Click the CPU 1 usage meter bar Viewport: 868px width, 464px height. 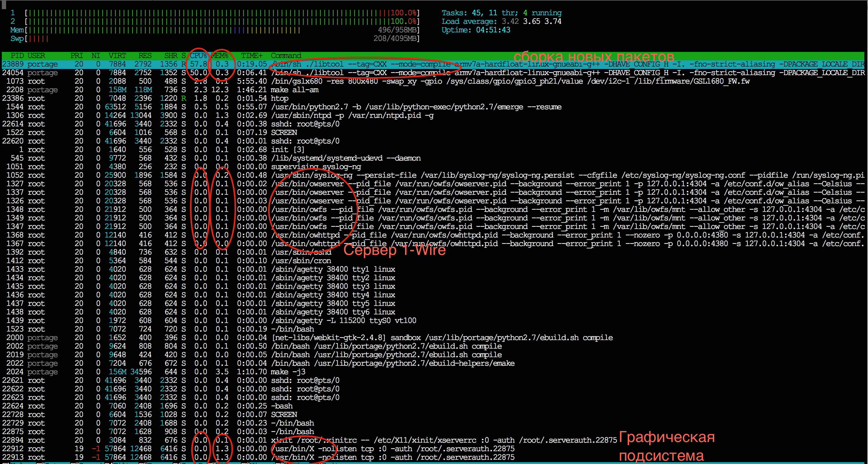click(x=222, y=13)
